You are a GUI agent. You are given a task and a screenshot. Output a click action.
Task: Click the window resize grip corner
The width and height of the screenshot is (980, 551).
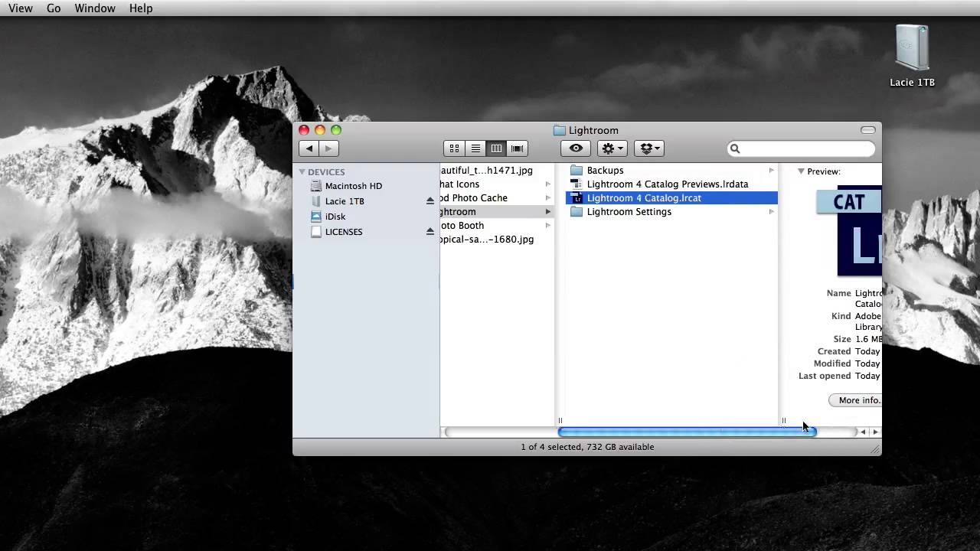[875, 449]
